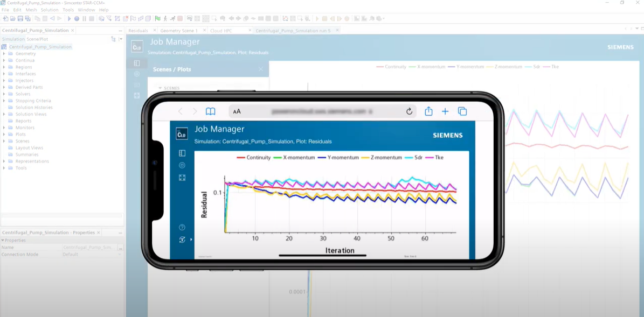Switch to the Geometry Scene 1 tab
This screenshot has height=317, width=644.
pos(179,31)
